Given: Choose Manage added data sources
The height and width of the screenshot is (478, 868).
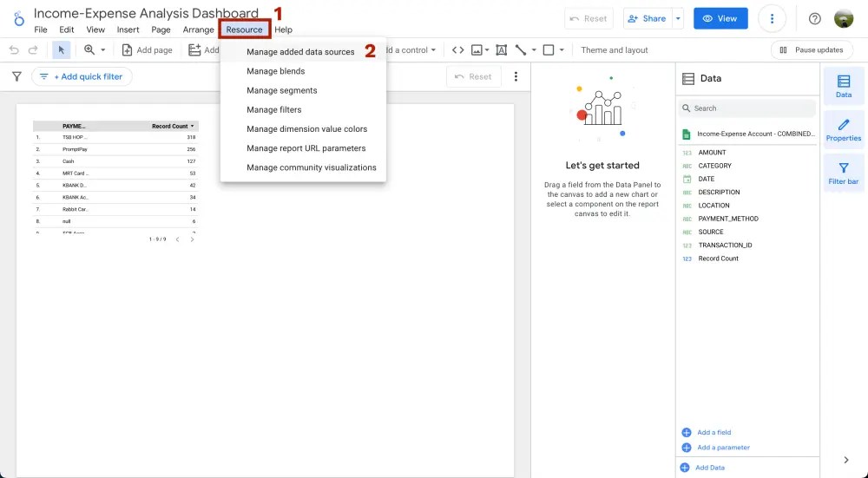Looking at the screenshot, I should (300, 52).
